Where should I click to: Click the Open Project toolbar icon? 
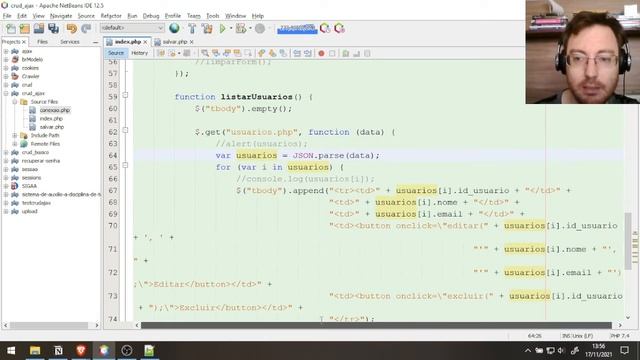pyautogui.click(x=39, y=29)
